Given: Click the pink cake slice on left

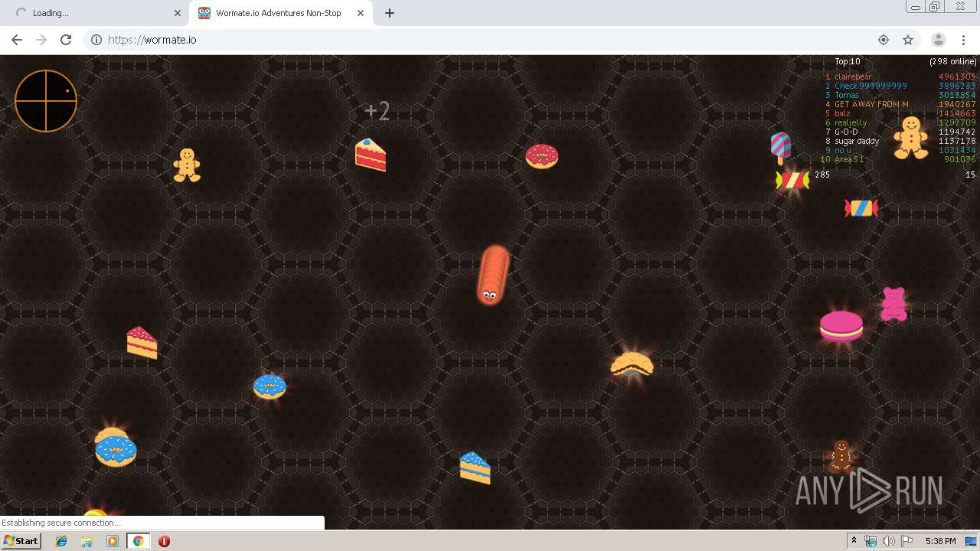Looking at the screenshot, I should pos(142,343).
